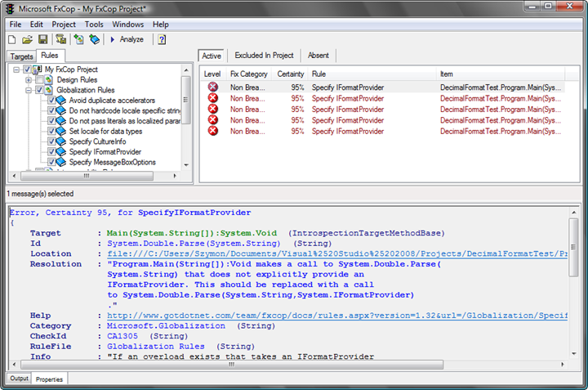Open the Project menu
The height and width of the screenshot is (390, 588).
[x=64, y=25]
